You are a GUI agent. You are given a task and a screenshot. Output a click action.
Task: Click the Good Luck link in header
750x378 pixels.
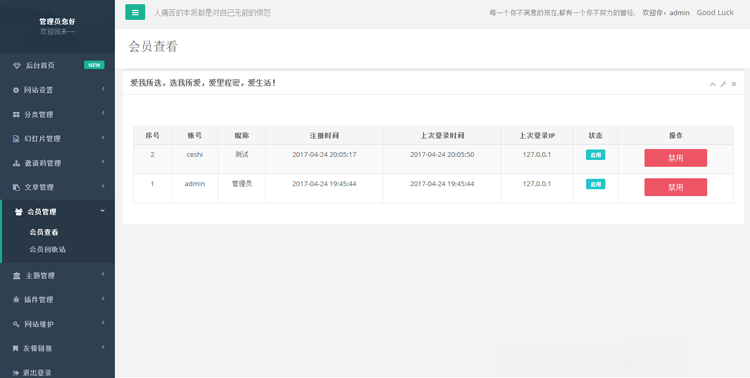click(715, 12)
